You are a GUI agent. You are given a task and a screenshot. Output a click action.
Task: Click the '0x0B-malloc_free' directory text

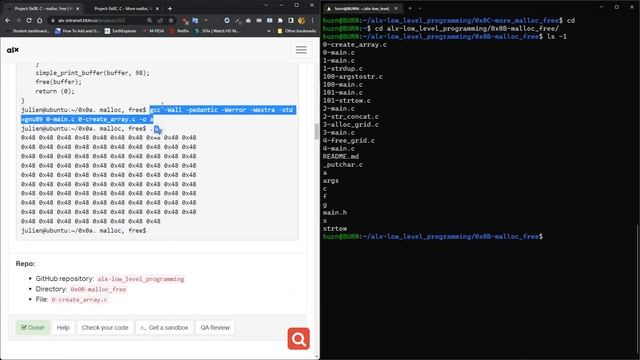(x=98, y=289)
